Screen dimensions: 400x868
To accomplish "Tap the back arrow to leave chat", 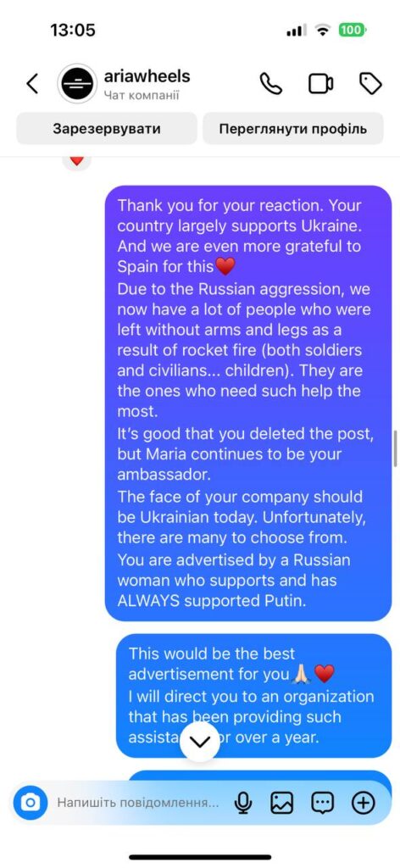I will (33, 84).
